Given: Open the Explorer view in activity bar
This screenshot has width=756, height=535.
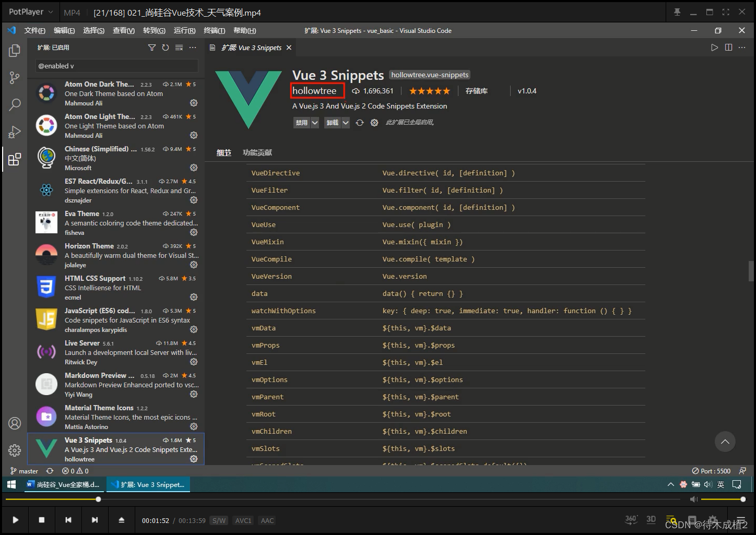Looking at the screenshot, I should click(x=15, y=51).
